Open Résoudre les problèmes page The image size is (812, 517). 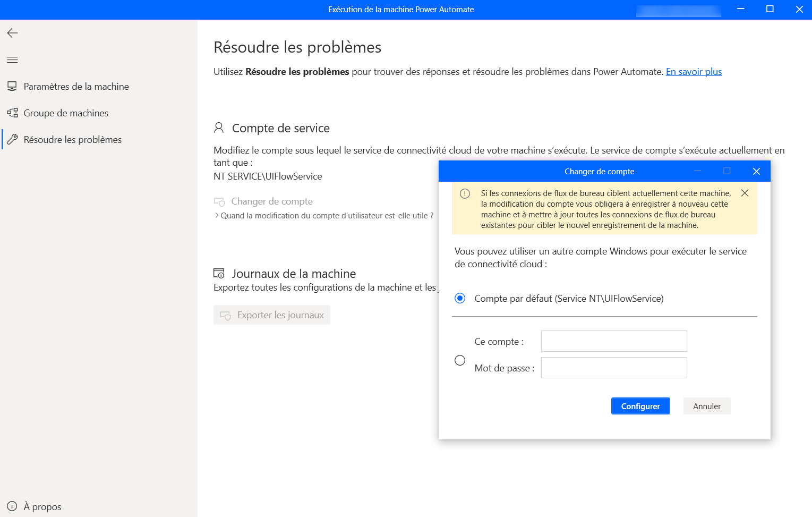[73, 139]
